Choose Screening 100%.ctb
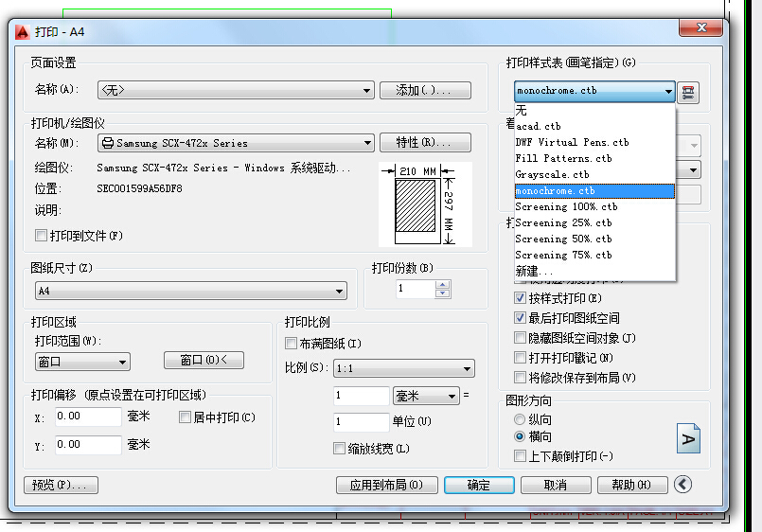Screen dimensions: 762x532 click(594, 206)
